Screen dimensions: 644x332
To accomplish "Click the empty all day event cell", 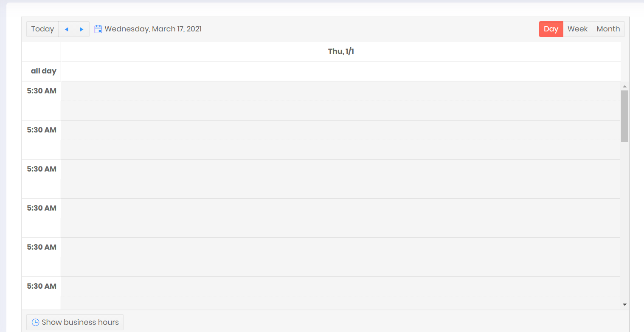I will pyautogui.click(x=340, y=71).
